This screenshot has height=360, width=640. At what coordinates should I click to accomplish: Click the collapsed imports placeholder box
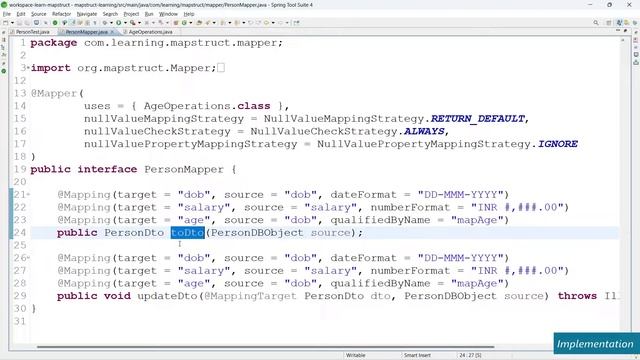click(221, 68)
